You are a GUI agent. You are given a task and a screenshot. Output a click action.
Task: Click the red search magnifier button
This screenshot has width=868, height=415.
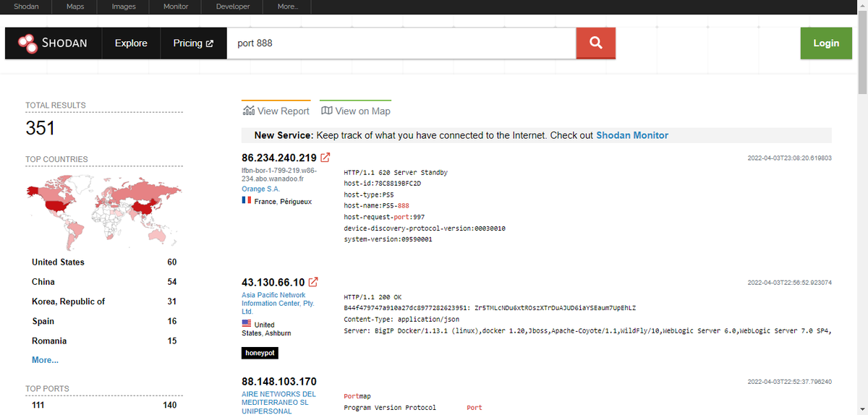[595, 43]
